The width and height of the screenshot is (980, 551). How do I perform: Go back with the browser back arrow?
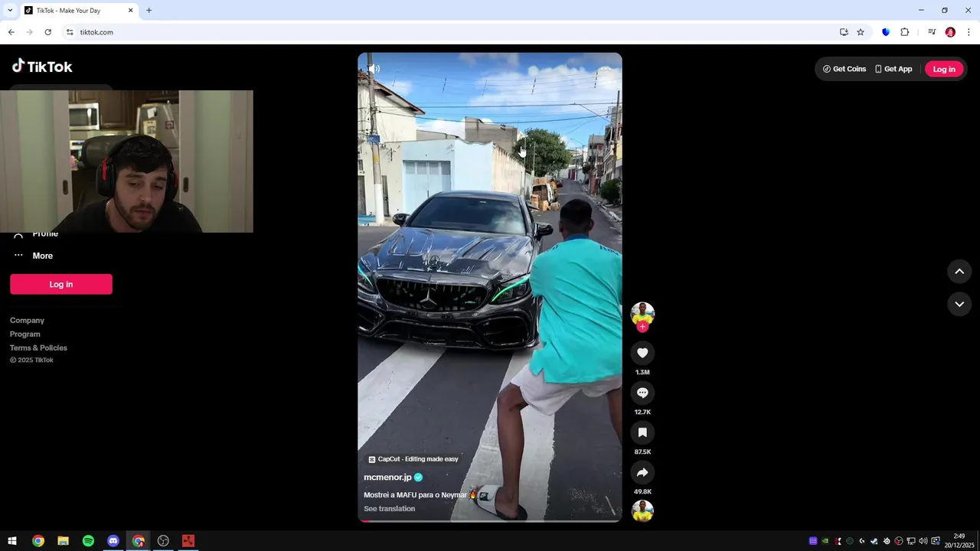click(11, 32)
